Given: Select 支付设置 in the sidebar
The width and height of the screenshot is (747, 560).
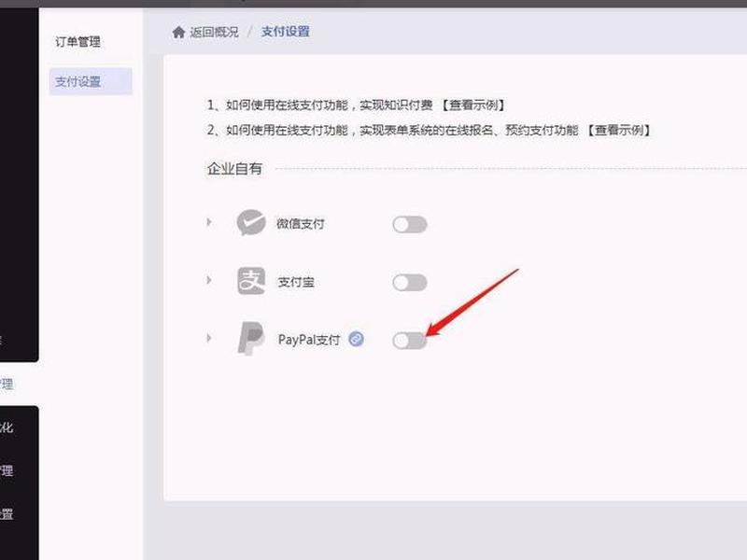Looking at the screenshot, I should pos(91,81).
